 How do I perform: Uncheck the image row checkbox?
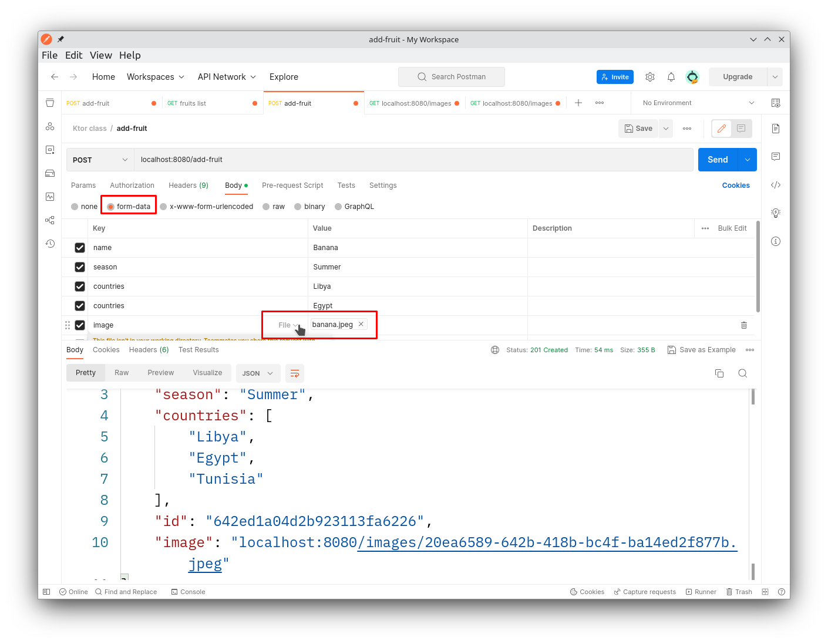tap(80, 325)
